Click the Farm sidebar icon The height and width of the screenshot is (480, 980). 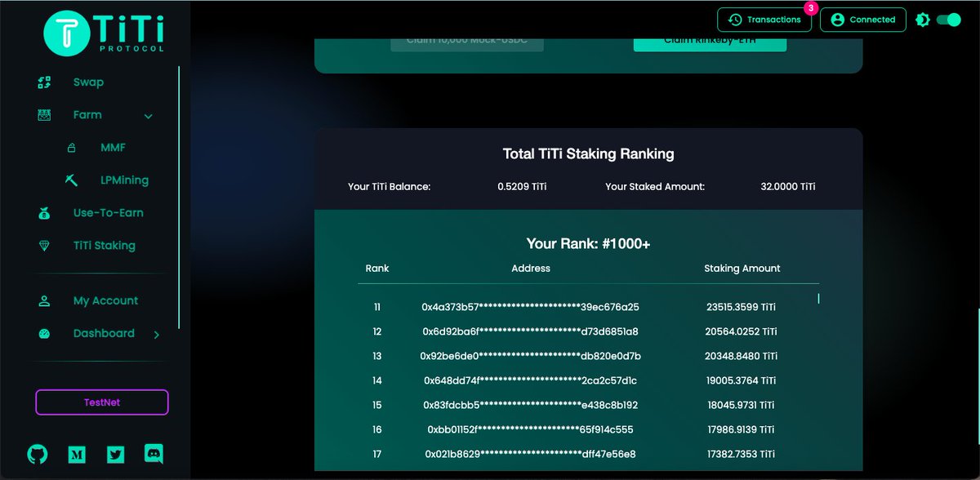click(45, 115)
